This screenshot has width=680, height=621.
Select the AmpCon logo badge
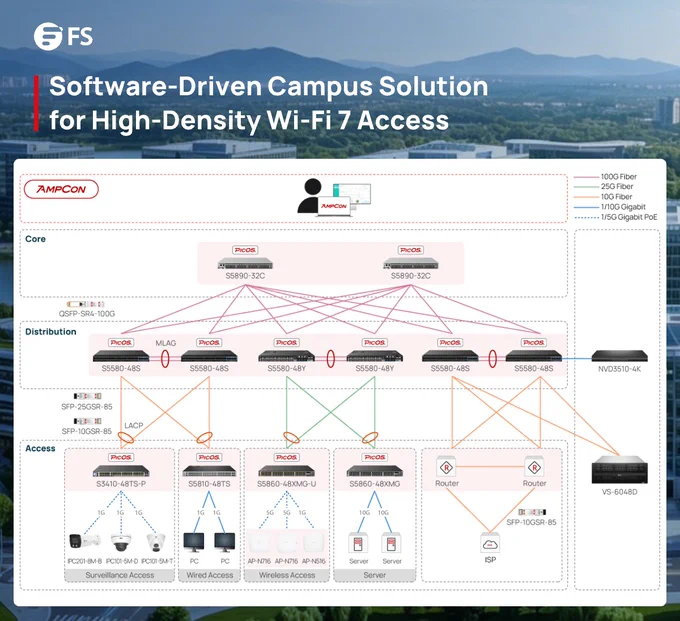pyautogui.click(x=61, y=190)
